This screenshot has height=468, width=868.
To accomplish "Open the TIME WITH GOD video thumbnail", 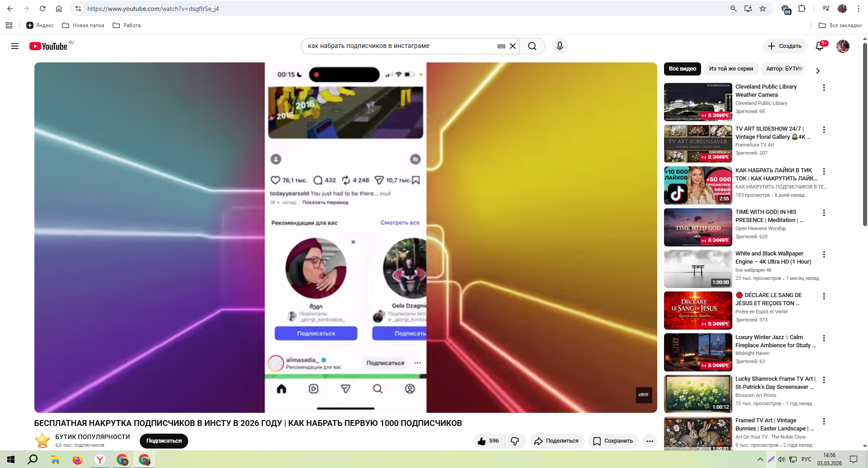I will click(x=698, y=227).
